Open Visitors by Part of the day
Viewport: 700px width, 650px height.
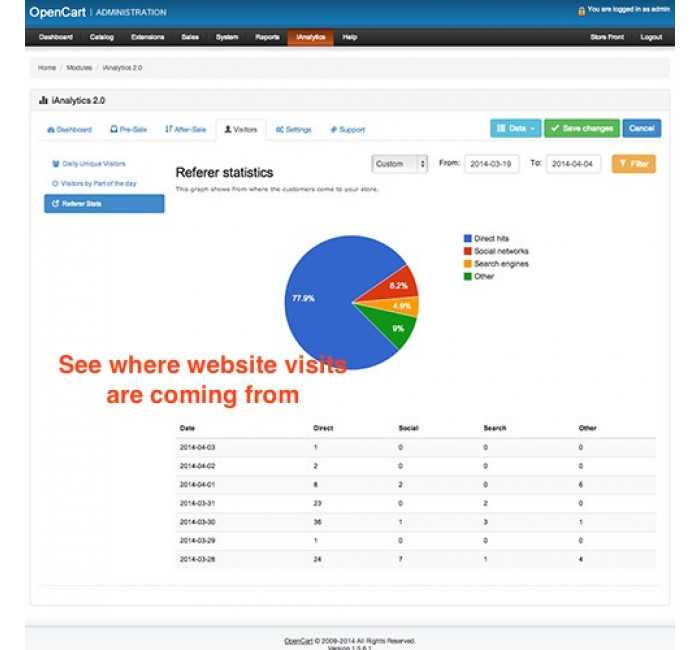(x=94, y=183)
